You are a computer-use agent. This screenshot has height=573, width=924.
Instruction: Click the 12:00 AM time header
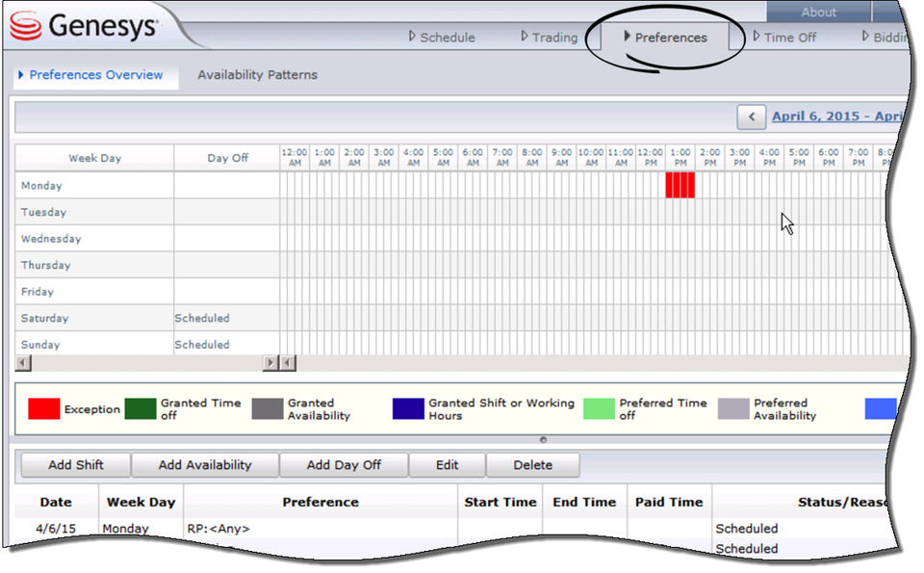[295, 157]
